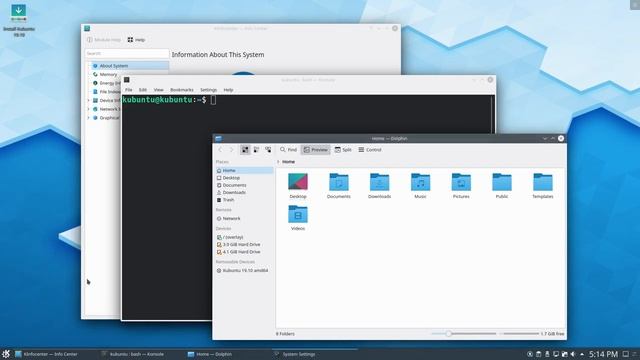This screenshot has height=360, width=640.
Task: Click the Info Center search field
Action: [x=127, y=53]
